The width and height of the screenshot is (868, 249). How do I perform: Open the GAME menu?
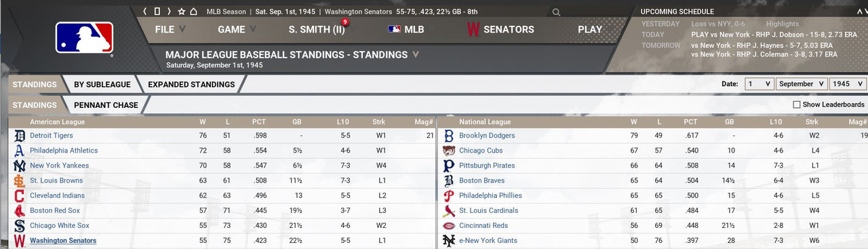point(237,29)
